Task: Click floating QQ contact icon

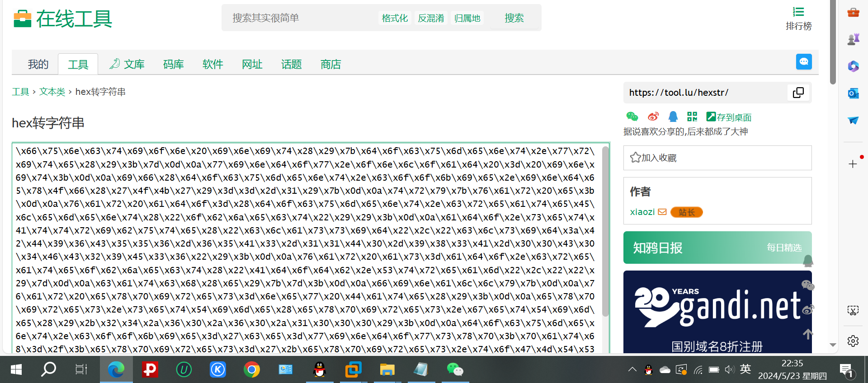Action: (808, 261)
